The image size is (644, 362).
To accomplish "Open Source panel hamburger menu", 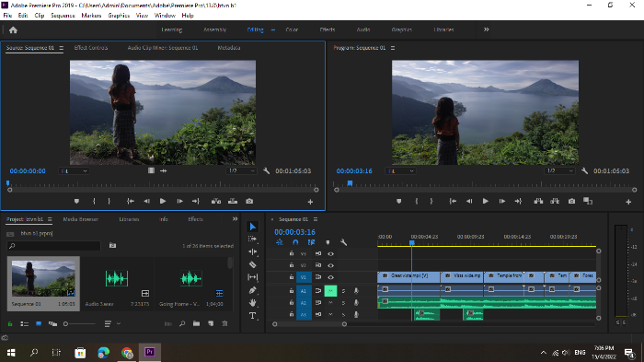I will pos(62,48).
